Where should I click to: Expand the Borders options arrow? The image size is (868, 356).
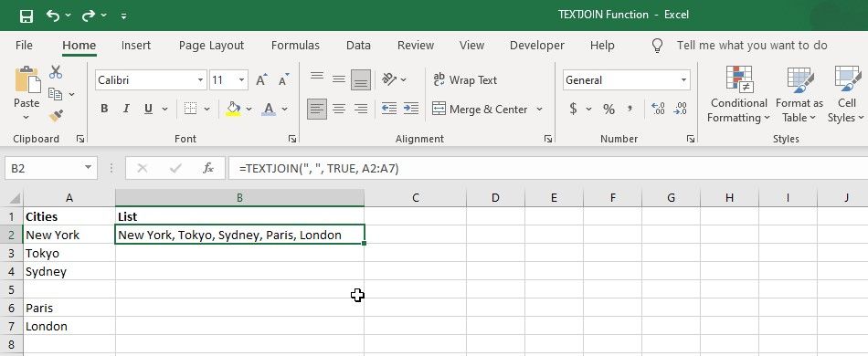(207, 110)
